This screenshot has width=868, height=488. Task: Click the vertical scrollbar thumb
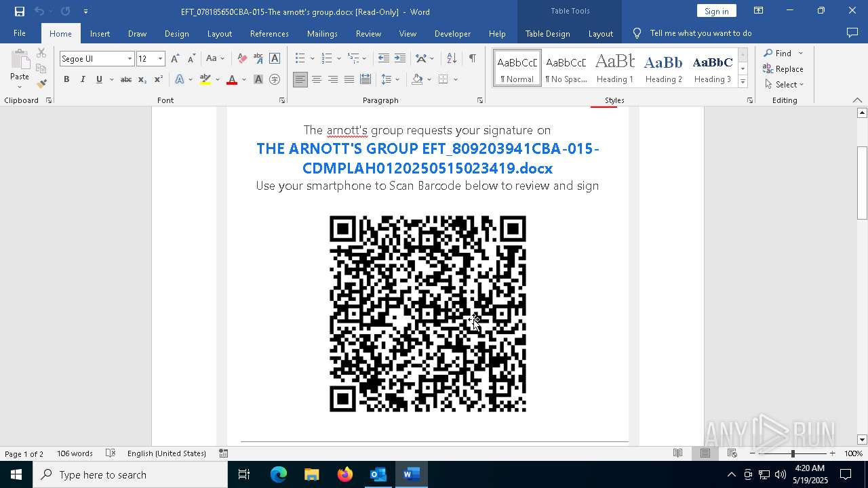click(863, 183)
